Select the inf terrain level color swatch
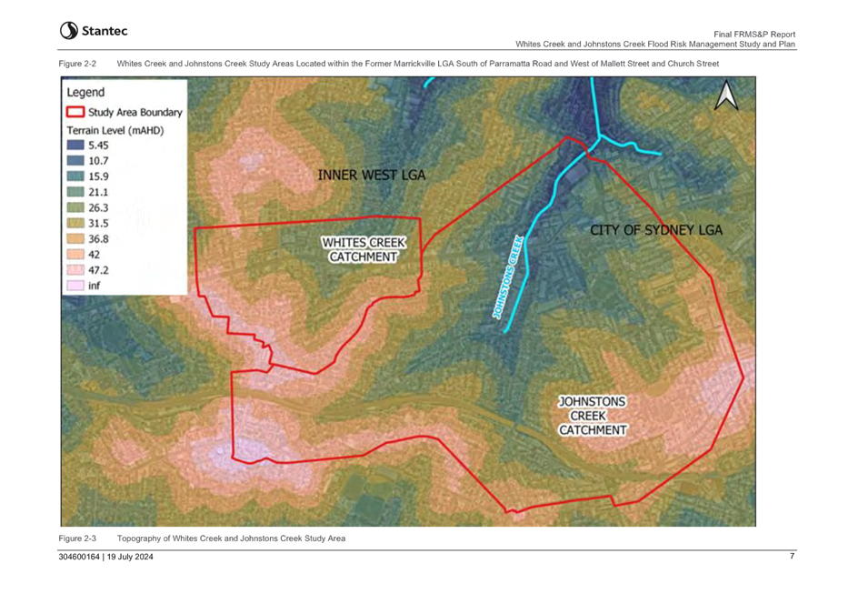Screen dimensions: 868x614 [75, 286]
